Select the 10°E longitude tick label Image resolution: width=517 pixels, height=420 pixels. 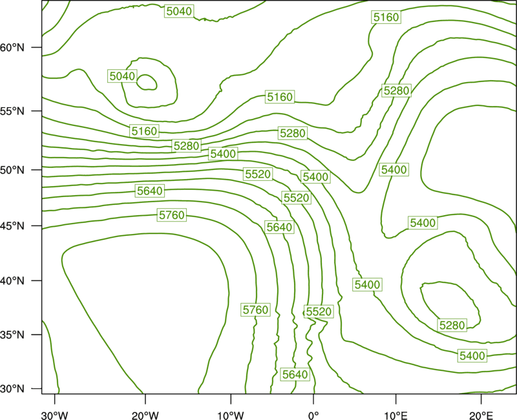[396, 415]
